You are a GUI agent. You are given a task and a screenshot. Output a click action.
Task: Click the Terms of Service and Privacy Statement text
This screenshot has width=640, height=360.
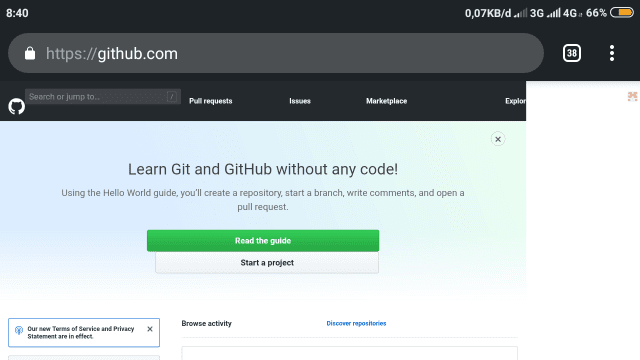coord(81,332)
